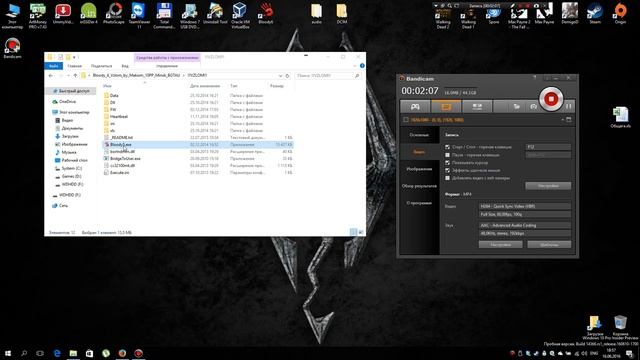Open Steam desktop icon
The width and height of the screenshot is (640, 360).
(595, 13)
